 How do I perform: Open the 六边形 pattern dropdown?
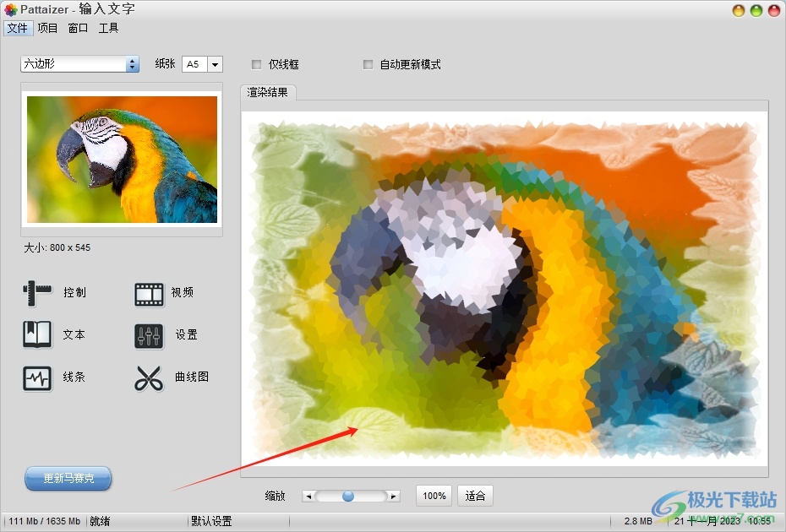pyautogui.click(x=79, y=63)
